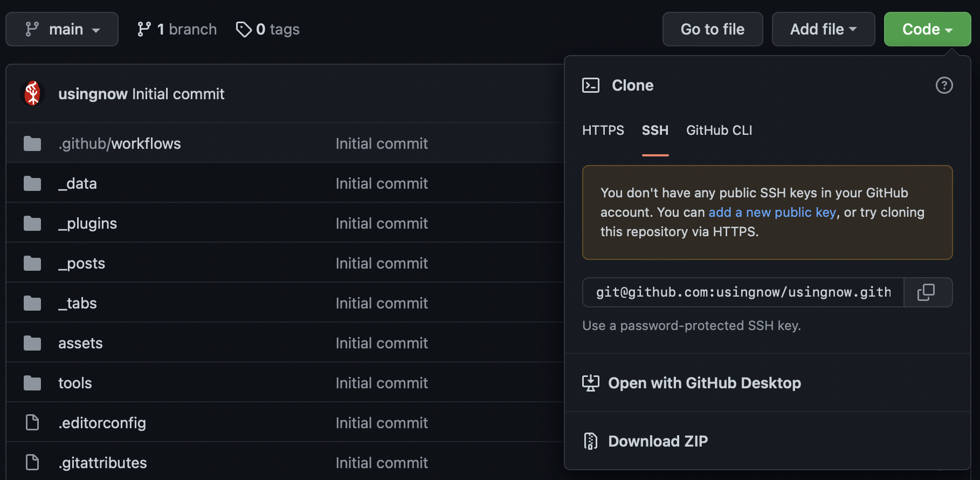Click the help question mark icon in Clone panel
980x480 pixels.
944,85
